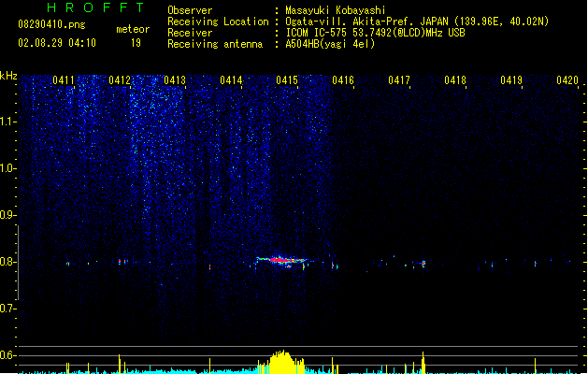The width and height of the screenshot is (588, 374).
Task: Click the 0.8 kHz axis label
Action: click(7, 262)
